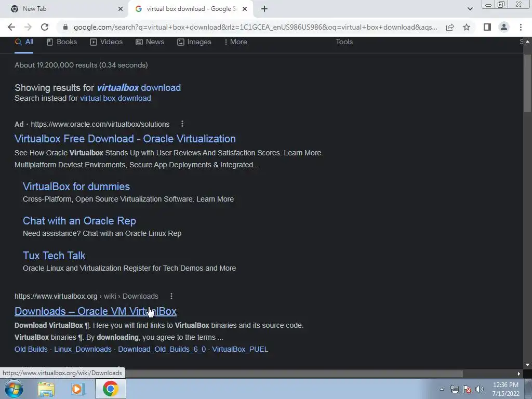Open ad options three-dot icon for oracle.com
Image resolution: width=532 pixels, height=399 pixels.
pyautogui.click(x=182, y=124)
